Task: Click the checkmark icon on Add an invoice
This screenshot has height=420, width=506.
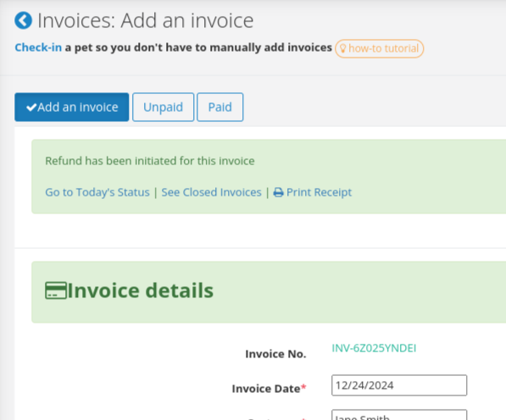Action: click(x=31, y=108)
